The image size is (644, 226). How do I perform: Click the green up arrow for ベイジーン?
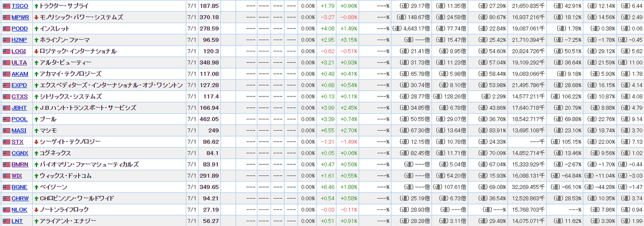tap(36, 187)
